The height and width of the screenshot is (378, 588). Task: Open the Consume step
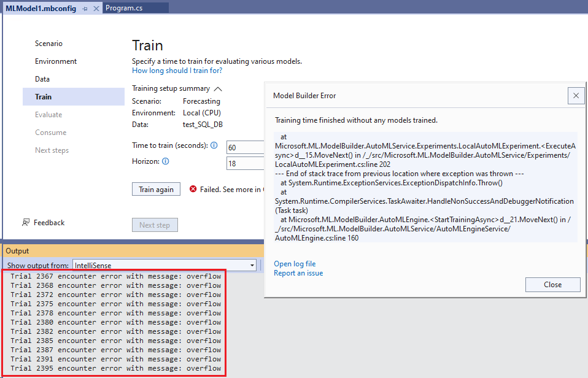(50, 133)
